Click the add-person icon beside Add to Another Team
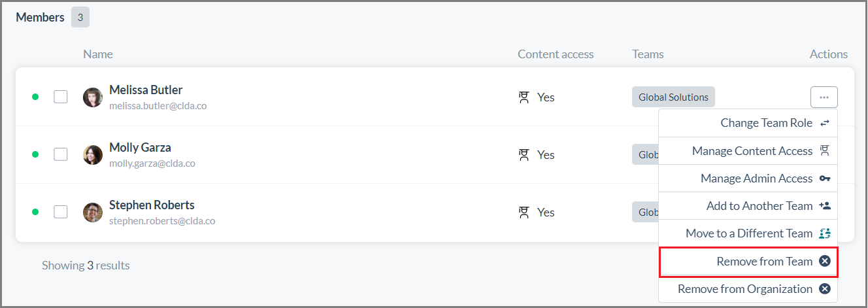This screenshot has height=308, width=868. coord(825,206)
